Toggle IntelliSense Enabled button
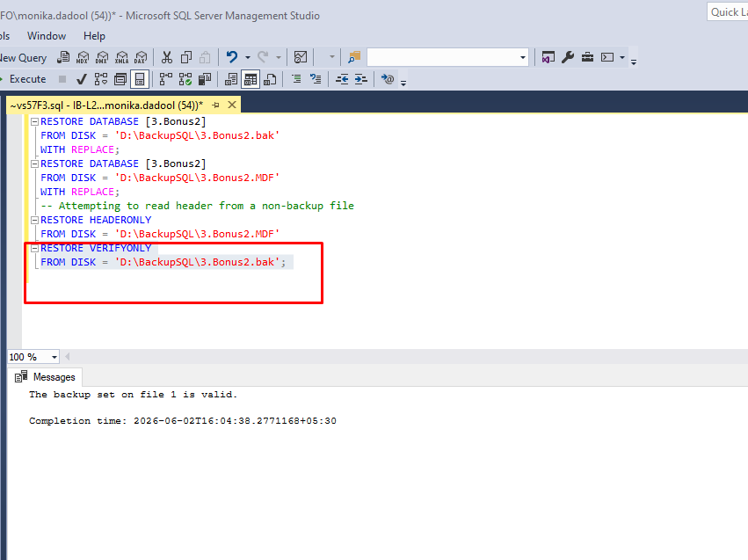The image size is (748, 560). coord(140,79)
